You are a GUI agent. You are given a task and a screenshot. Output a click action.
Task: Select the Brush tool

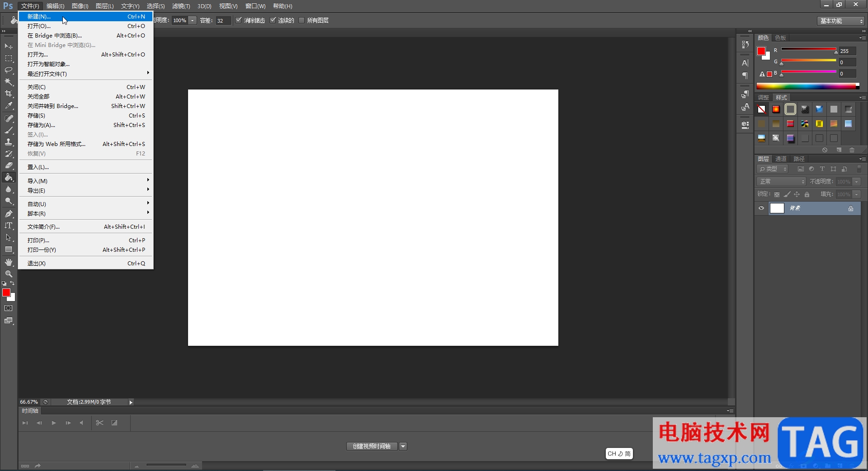(9, 130)
